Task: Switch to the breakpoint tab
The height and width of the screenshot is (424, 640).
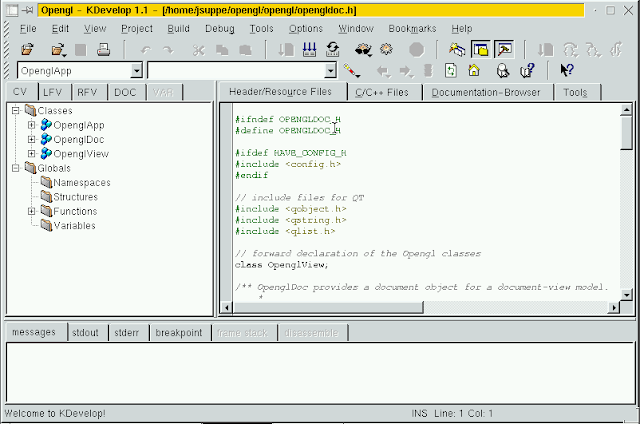Action: [179, 333]
